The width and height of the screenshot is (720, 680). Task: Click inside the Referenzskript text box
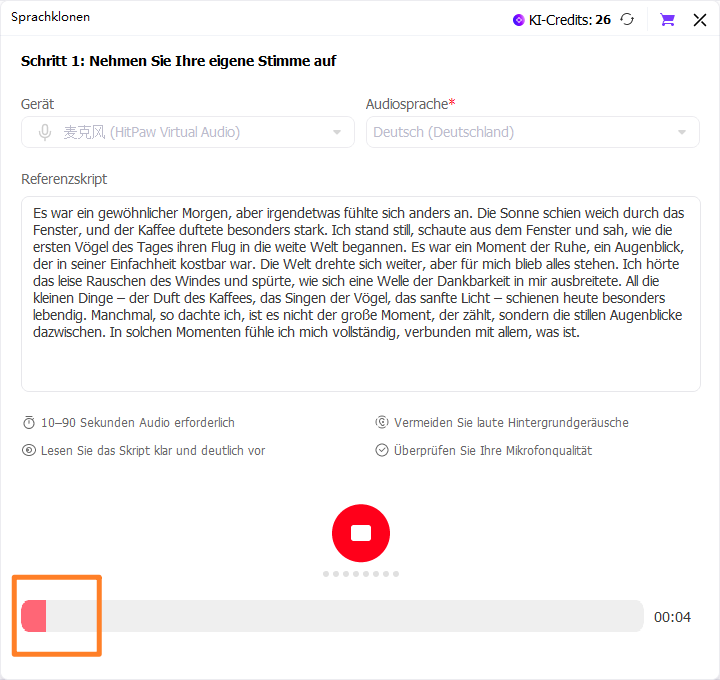361,294
